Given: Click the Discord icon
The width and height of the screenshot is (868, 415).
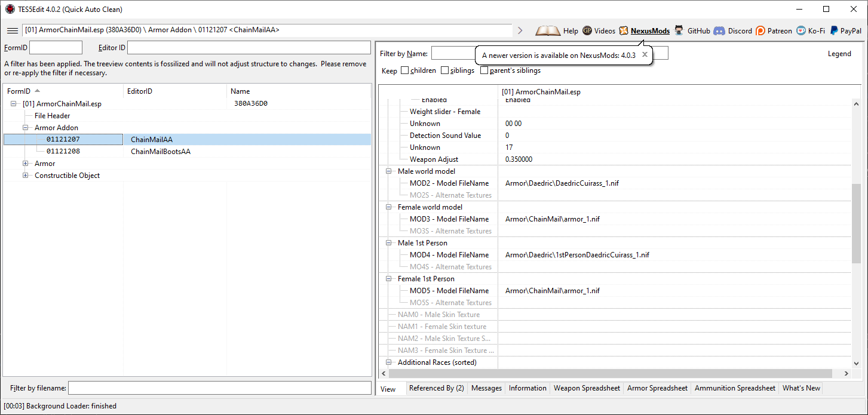Looking at the screenshot, I should [x=719, y=30].
